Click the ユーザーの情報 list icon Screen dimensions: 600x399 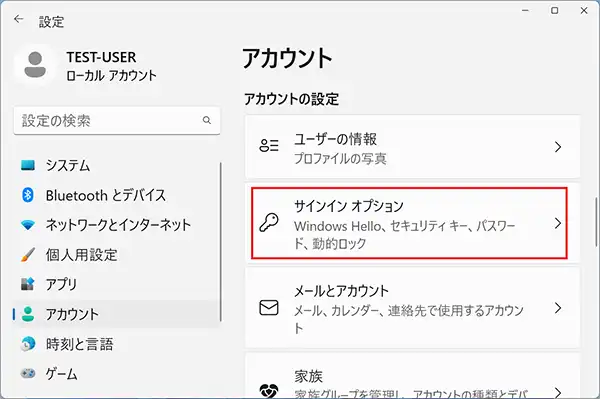pyautogui.click(x=269, y=146)
